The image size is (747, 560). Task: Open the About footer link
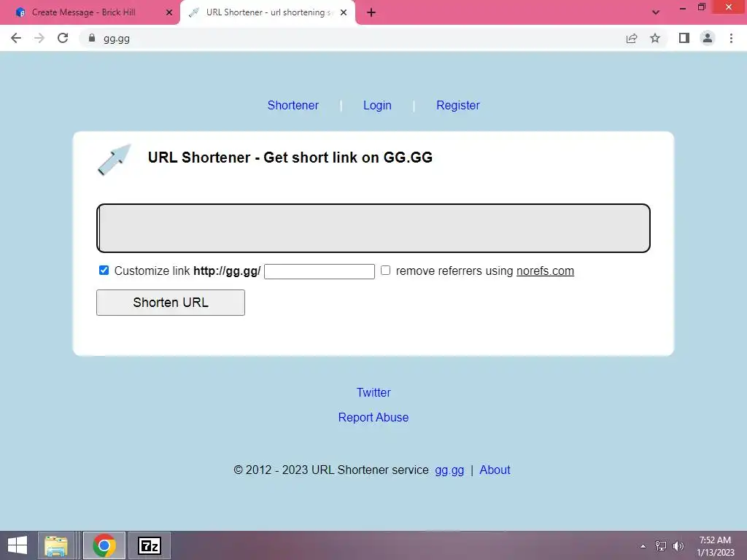[495, 470]
